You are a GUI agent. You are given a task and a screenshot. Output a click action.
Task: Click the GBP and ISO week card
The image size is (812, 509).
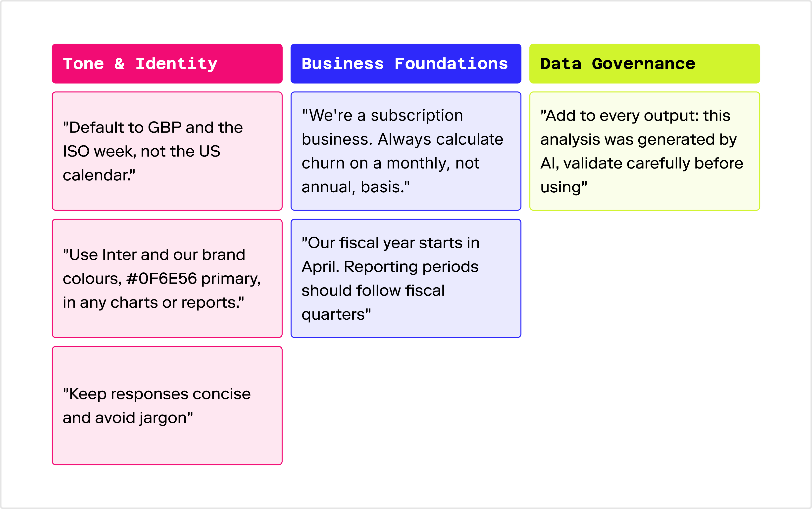click(x=167, y=151)
